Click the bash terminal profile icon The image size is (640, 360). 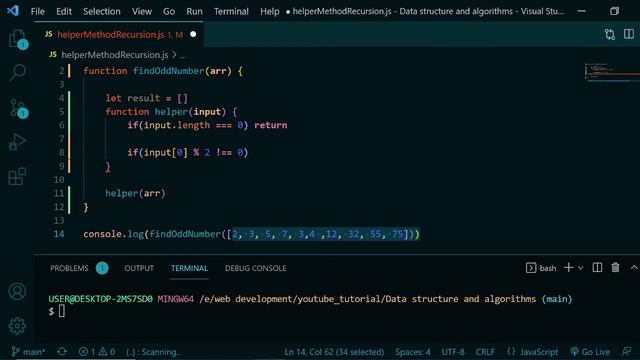point(531,268)
